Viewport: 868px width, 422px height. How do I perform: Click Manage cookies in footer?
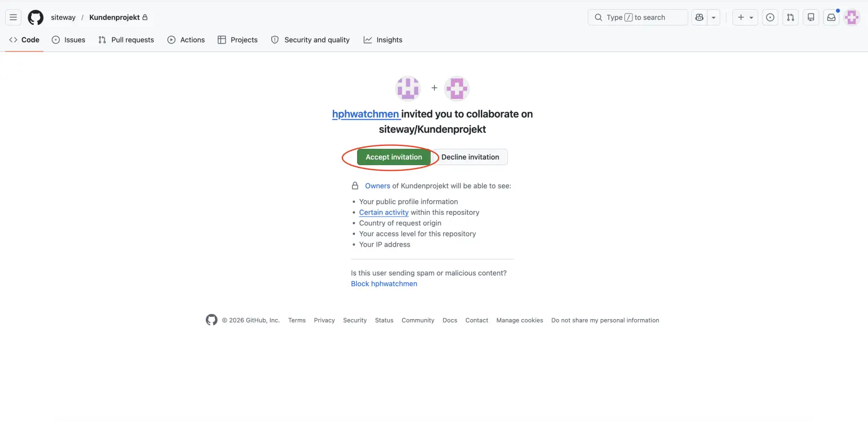pos(520,320)
